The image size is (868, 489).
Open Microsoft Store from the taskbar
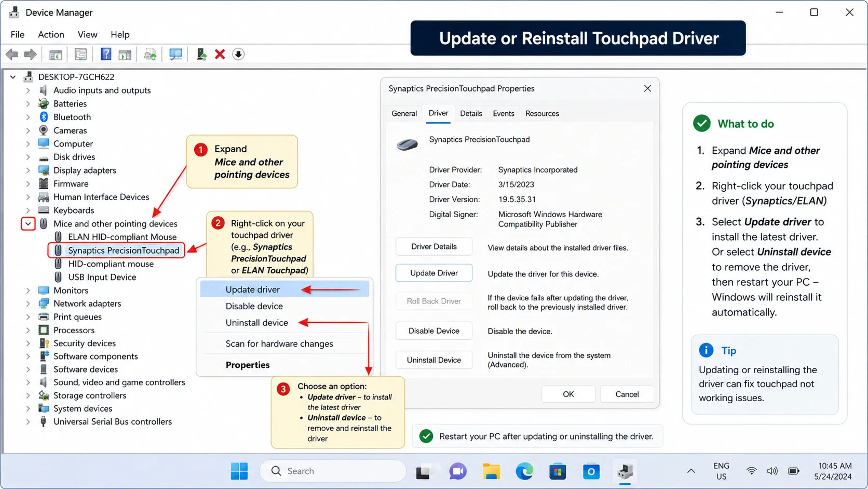pyautogui.click(x=558, y=471)
